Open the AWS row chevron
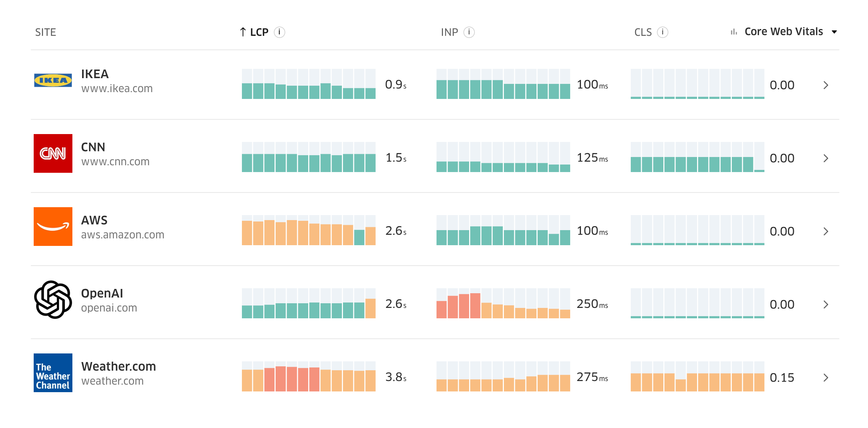The height and width of the screenshot is (428, 868). pyautogui.click(x=826, y=232)
